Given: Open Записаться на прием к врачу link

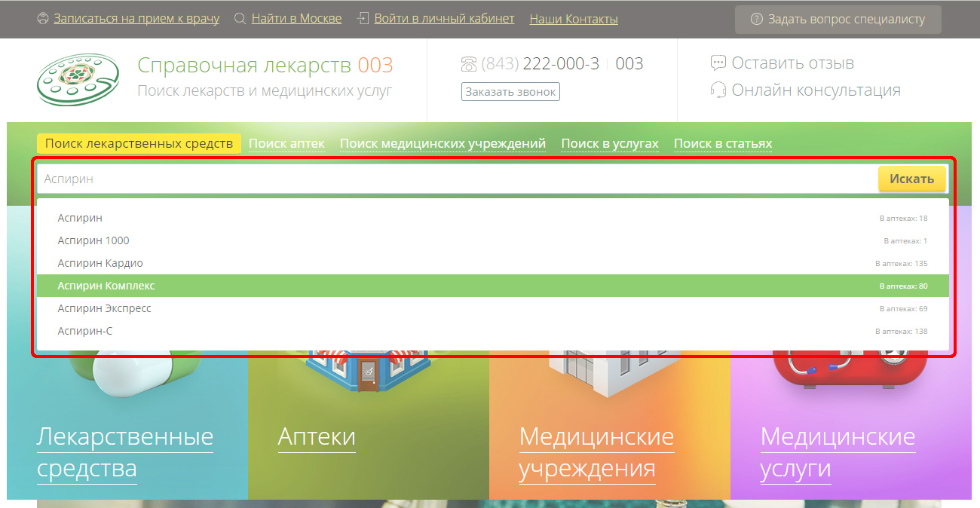Looking at the screenshot, I should 136,18.
